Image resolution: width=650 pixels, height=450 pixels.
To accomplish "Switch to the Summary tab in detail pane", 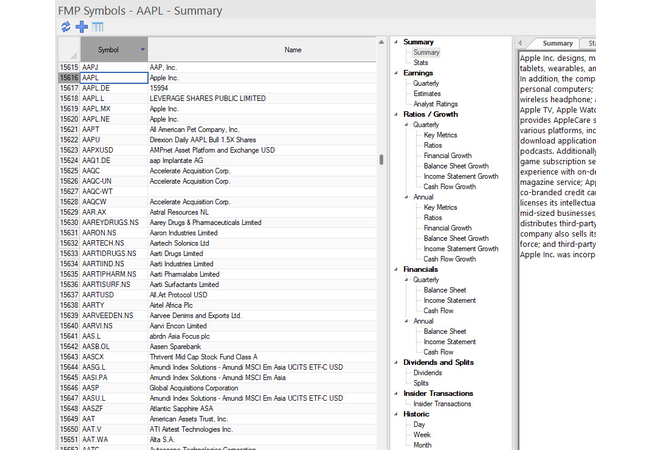I will tap(558, 43).
